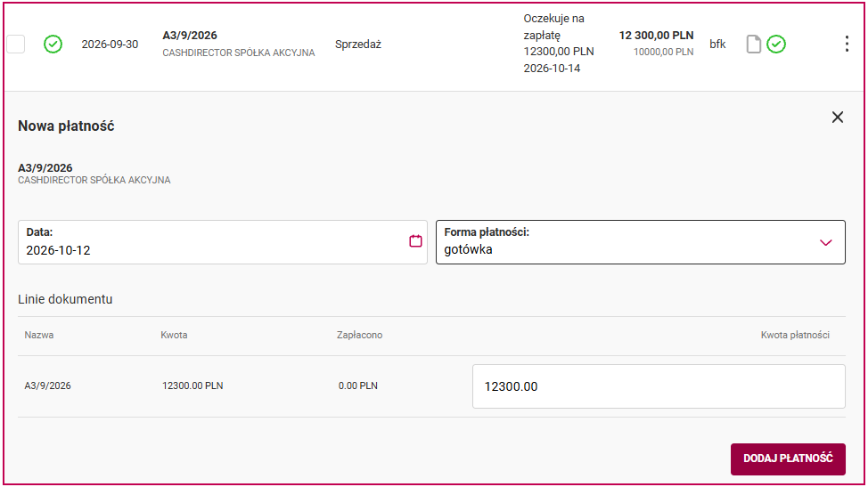868x487 pixels.
Task: Close the Nowa płatność panel
Action: tap(838, 118)
